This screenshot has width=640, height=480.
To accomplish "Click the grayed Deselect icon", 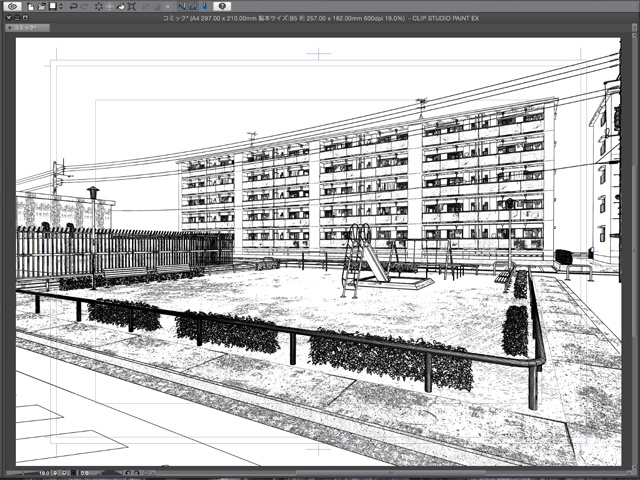I will pyautogui.click(x=146, y=7).
